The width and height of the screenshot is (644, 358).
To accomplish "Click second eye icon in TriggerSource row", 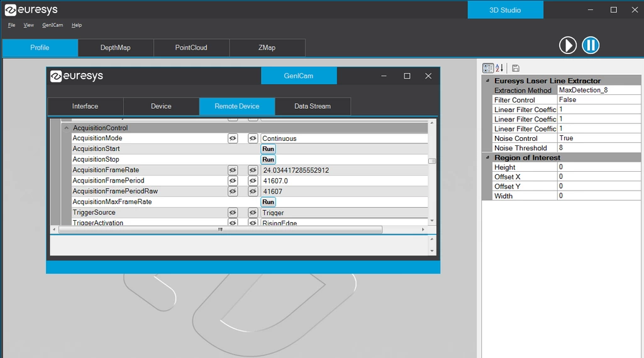I will pos(253,213).
